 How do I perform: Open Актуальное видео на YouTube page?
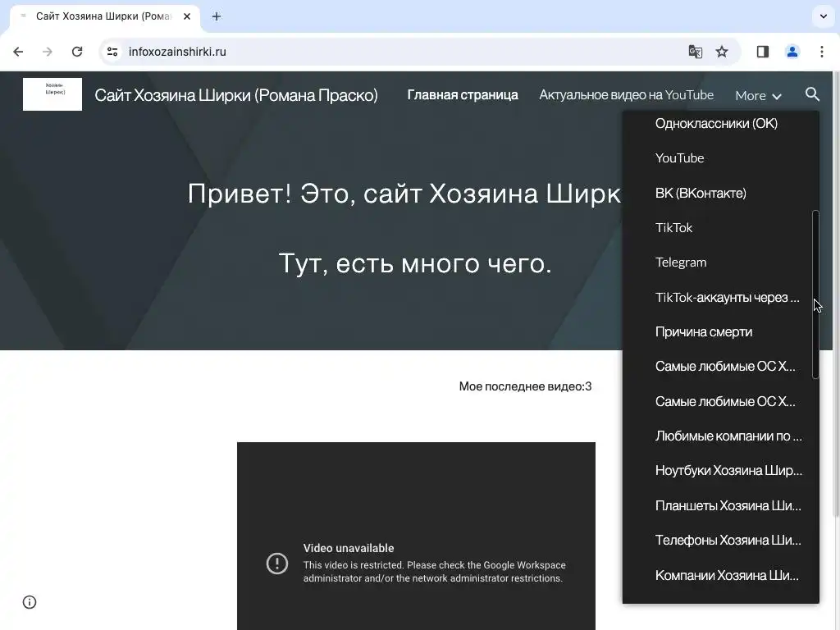626,95
